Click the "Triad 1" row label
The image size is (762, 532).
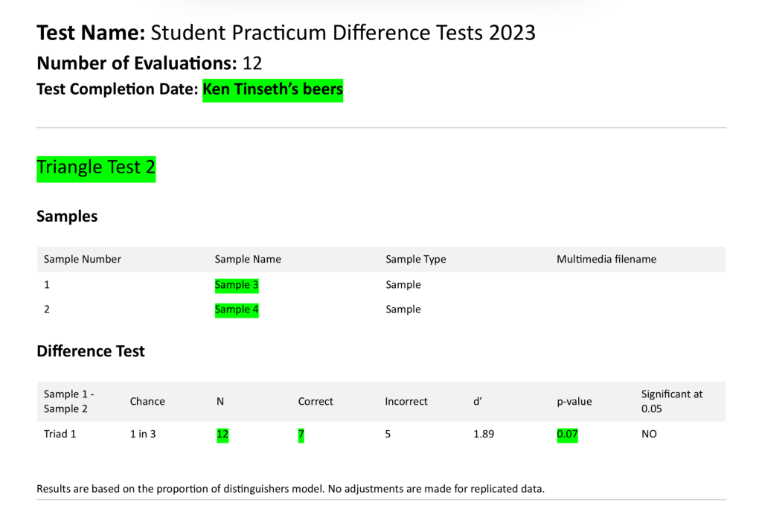(x=60, y=434)
